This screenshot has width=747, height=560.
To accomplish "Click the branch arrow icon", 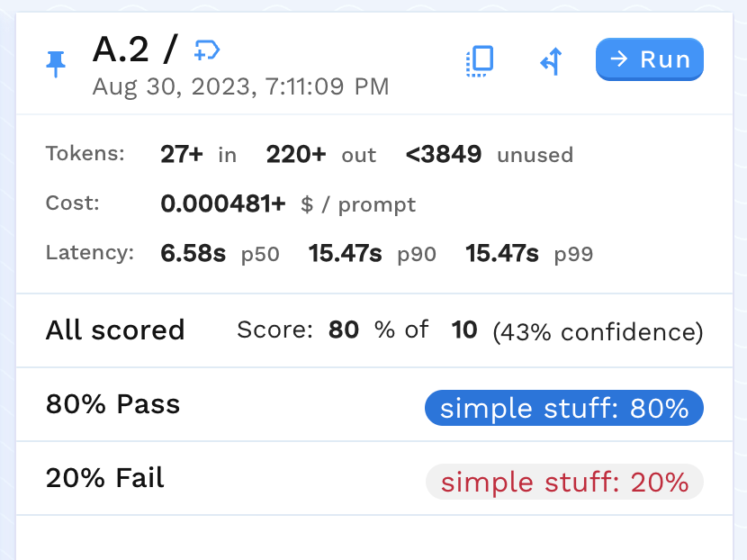I will coord(551,61).
